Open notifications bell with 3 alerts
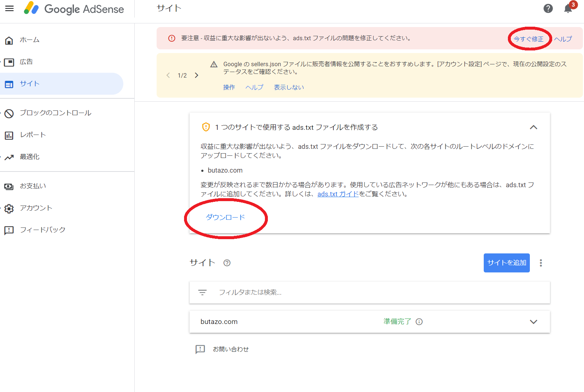The width and height of the screenshot is (584, 392). coord(568,8)
